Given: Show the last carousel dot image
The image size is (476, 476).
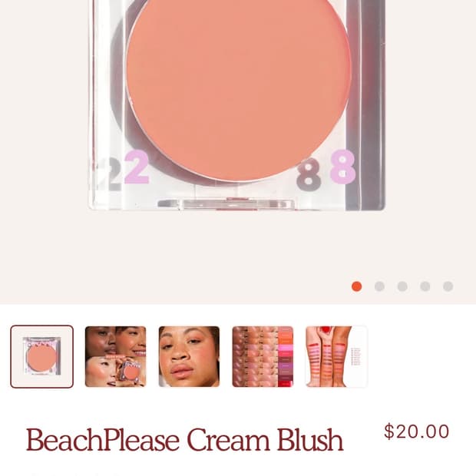Looking at the screenshot, I should (x=448, y=286).
